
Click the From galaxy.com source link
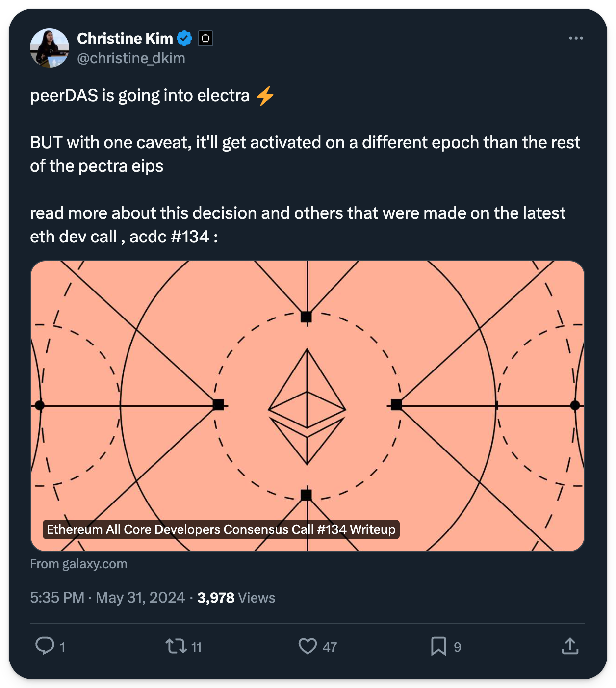(78, 564)
